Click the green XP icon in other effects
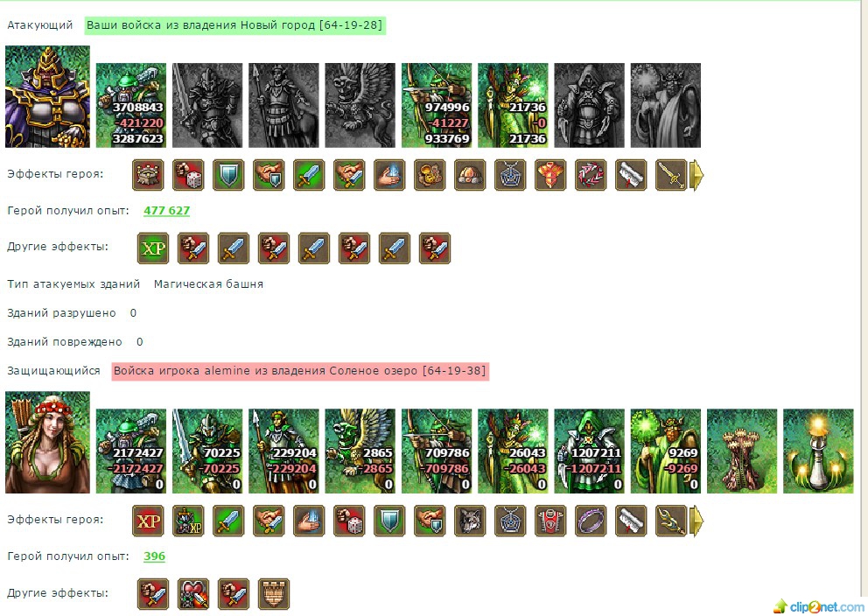Screen dimensions: 868x616 coord(153,248)
